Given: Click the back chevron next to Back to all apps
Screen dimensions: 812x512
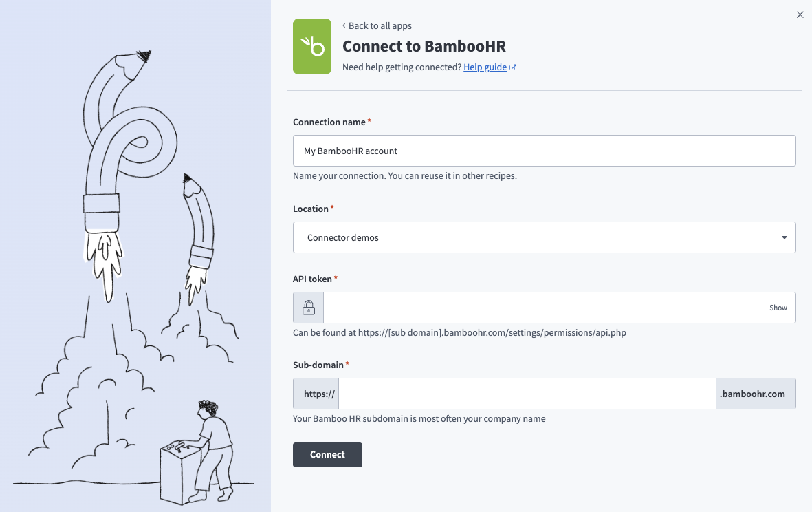Looking at the screenshot, I should pos(344,25).
